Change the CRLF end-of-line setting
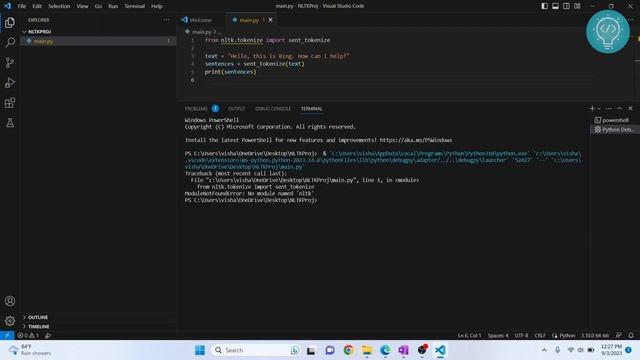The width and height of the screenshot is (640, 360). coord(540,336)
